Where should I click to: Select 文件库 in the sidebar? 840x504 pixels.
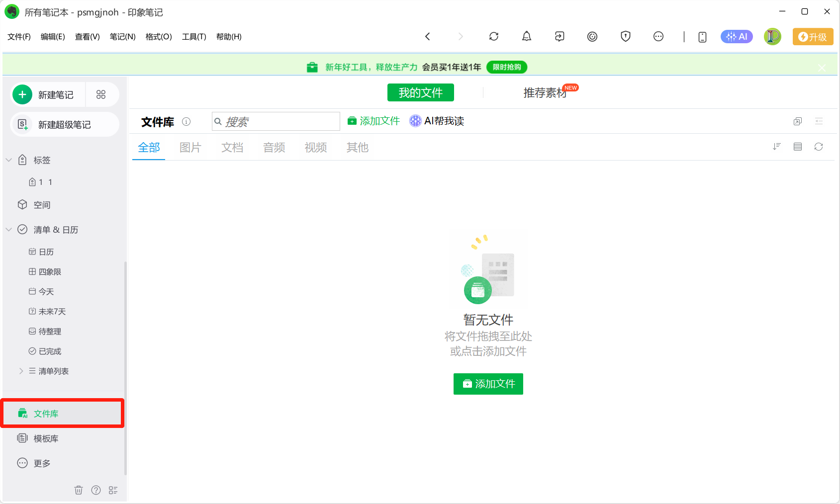click(63, 413)
